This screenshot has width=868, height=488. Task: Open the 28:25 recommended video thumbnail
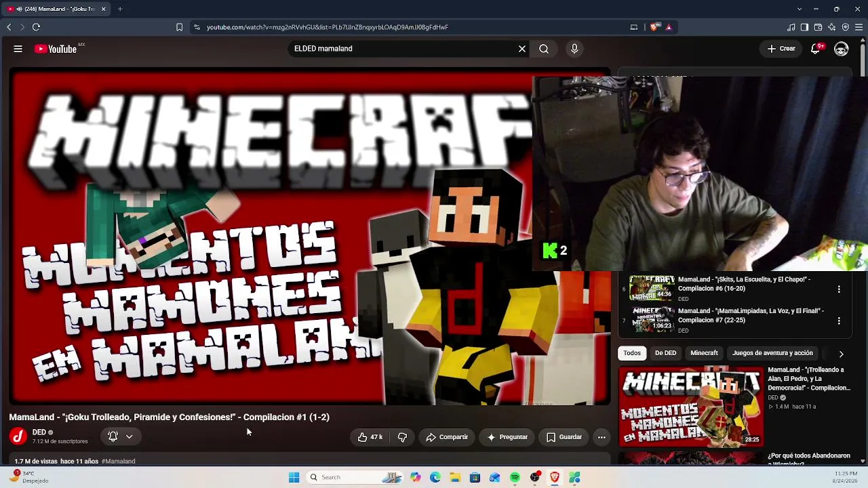pyautogui.click(x=690, y=407)
